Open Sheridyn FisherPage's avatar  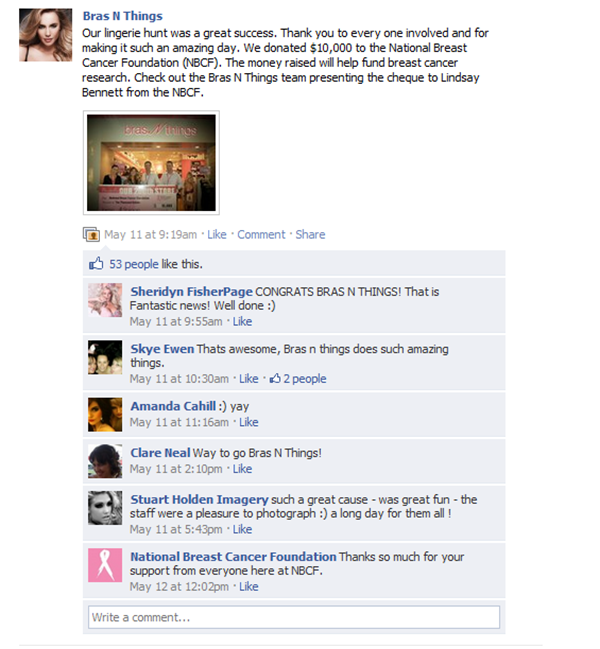point(105,300)
